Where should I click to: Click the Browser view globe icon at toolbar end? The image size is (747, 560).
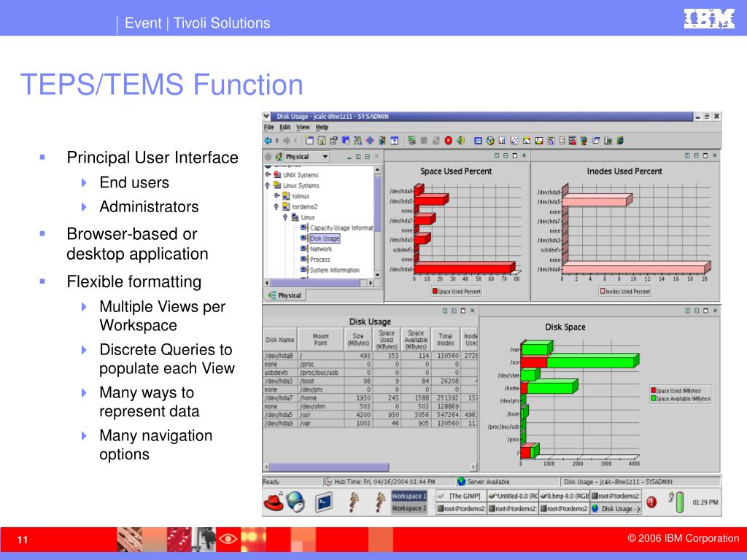[620, 141]
